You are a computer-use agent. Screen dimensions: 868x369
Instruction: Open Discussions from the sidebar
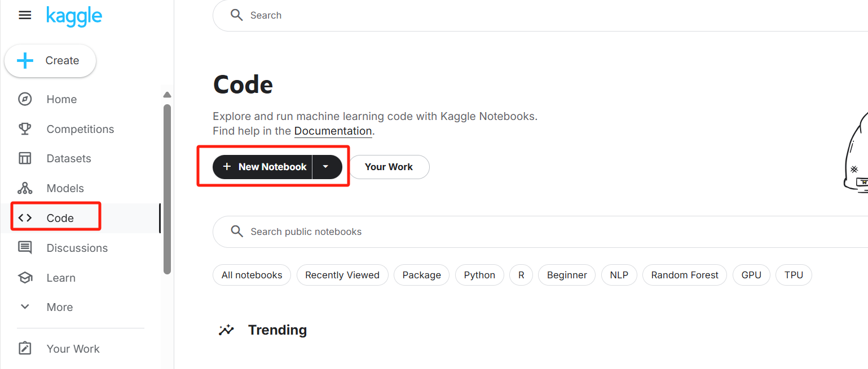77,247
